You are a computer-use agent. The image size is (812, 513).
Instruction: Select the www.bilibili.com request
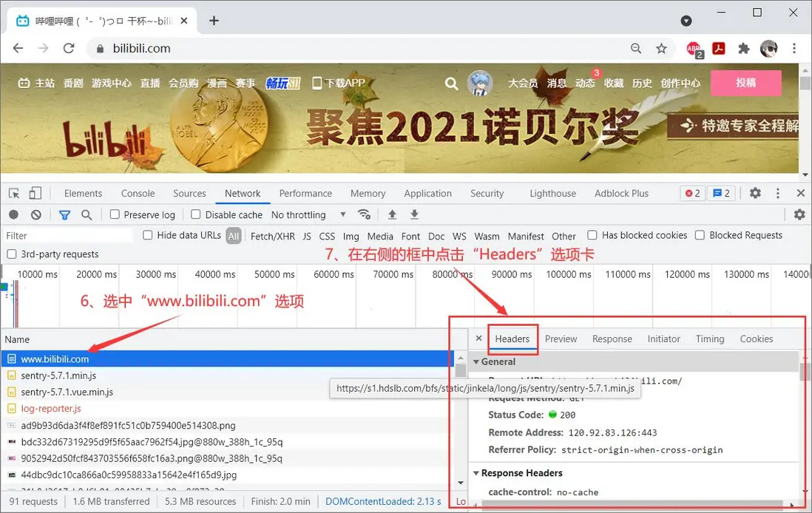coord(227,359)
